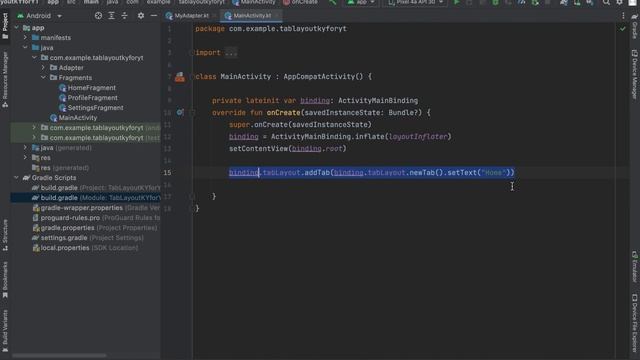Toggle the Emulator tool window

(635, 267)
